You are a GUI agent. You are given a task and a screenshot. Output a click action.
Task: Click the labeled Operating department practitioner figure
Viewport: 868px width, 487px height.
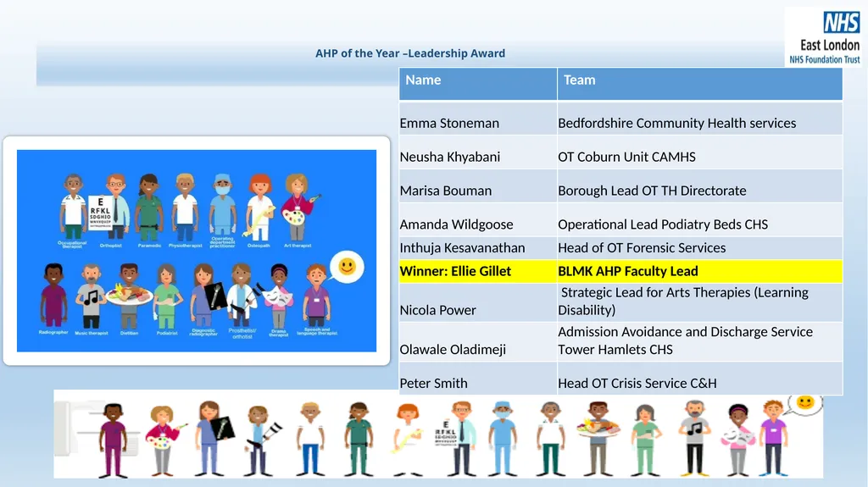[222, 205]
